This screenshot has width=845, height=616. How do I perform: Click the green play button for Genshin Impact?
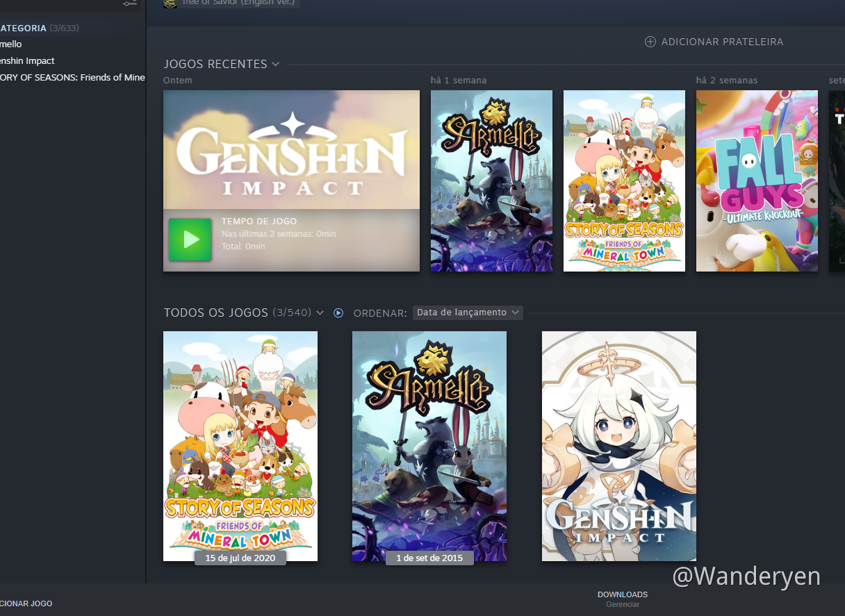(190, 240)
